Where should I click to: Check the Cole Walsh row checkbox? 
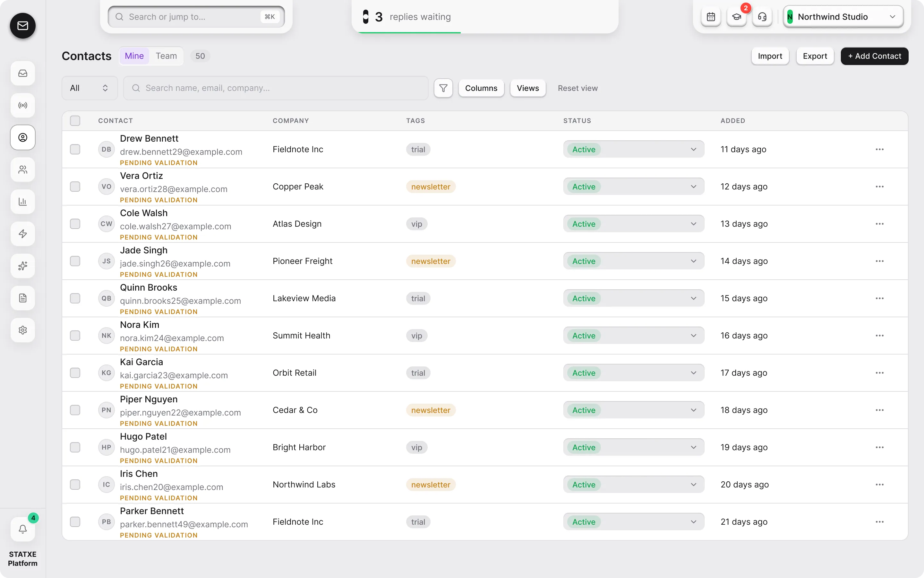pos(75,224)
